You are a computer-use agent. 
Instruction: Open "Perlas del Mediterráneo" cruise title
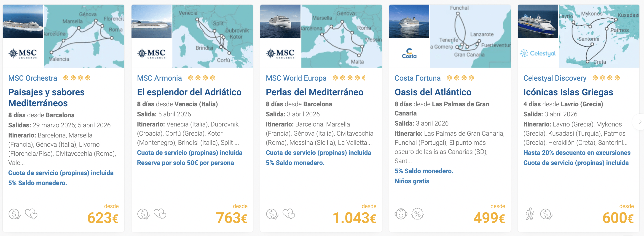pyautogui.click(x=314, y=92)
